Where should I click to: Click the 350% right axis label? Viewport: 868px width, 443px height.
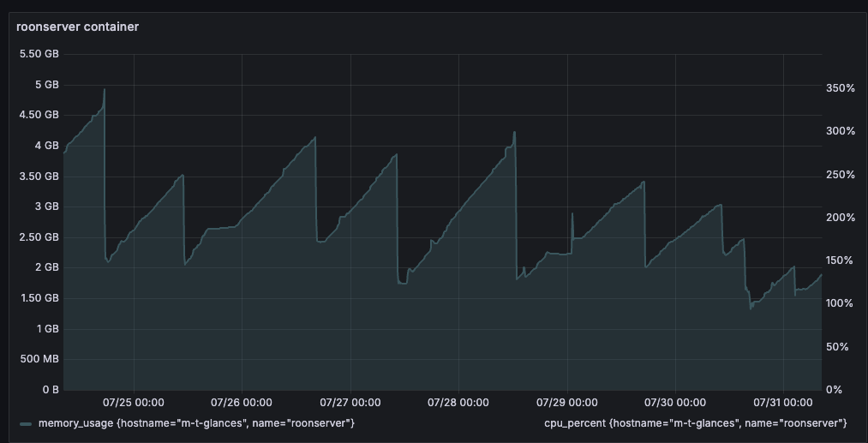(x=841, y=88)
